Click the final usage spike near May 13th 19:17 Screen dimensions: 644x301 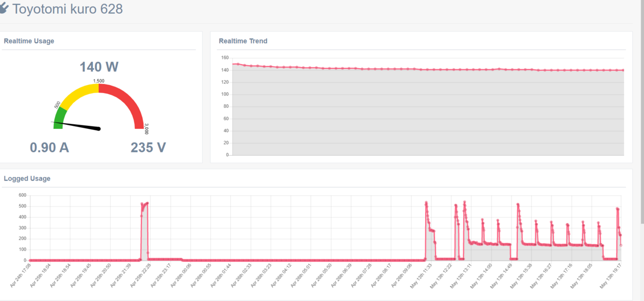coord(617,208)
